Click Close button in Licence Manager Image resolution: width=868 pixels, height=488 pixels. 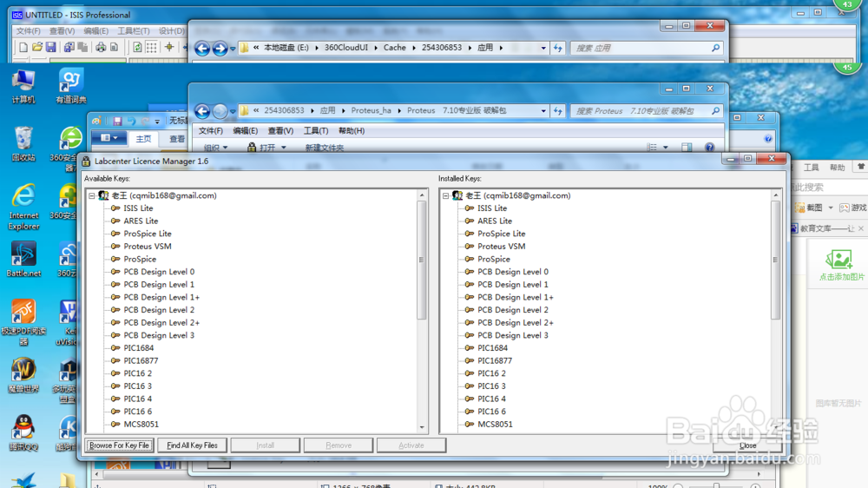tap(747, 445)
